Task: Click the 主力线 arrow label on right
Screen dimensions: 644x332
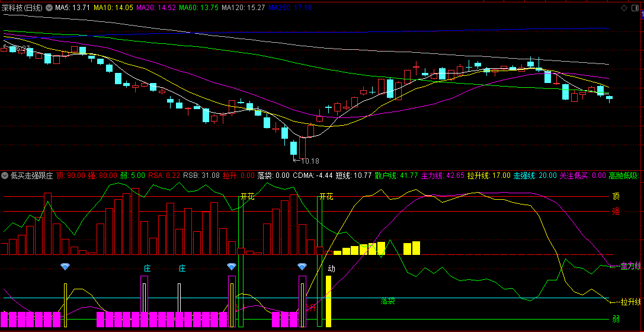Action: point(626,266)
